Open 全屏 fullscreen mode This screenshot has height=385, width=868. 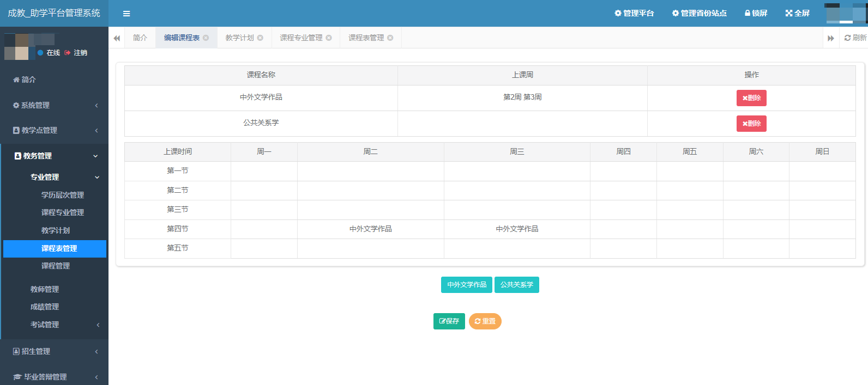797,13
